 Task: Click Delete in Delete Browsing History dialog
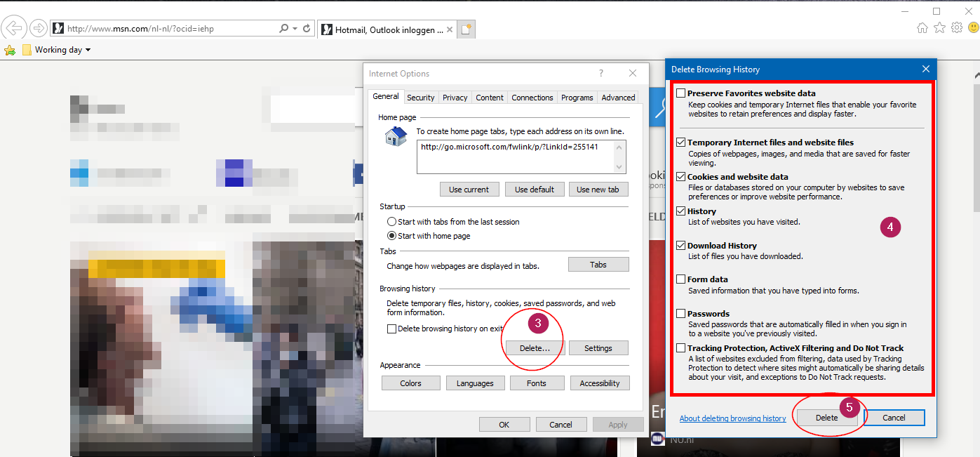tap(826, 418)
